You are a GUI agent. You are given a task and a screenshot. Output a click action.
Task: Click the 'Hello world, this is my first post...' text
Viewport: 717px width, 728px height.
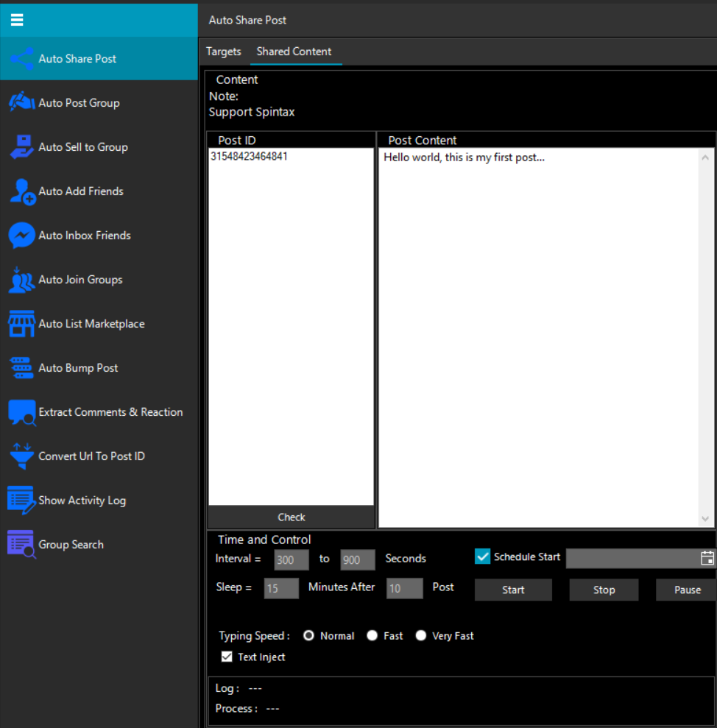click(x=464, y=158)
